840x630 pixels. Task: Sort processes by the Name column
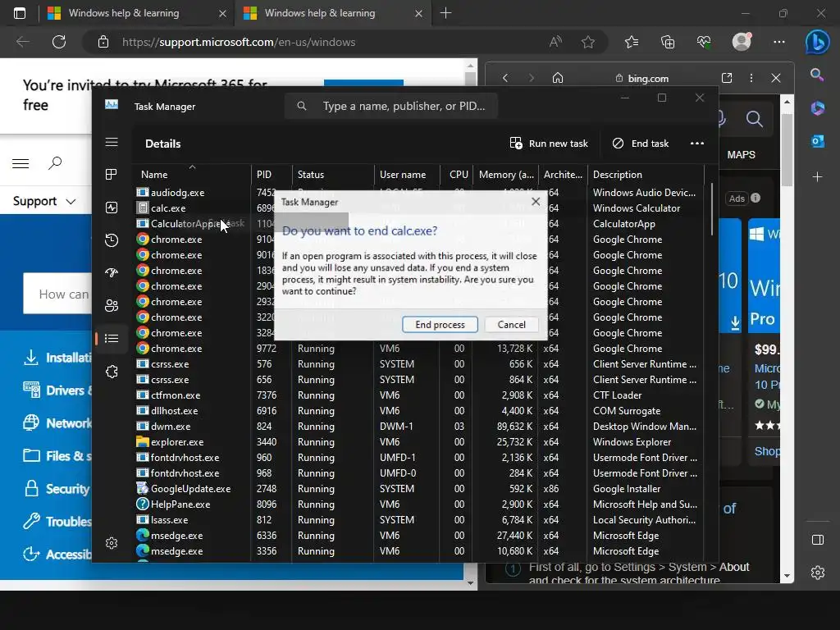[154, 174]
